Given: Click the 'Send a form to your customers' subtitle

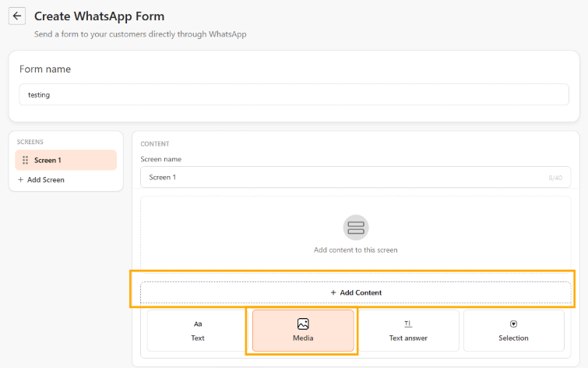Looking at the screenshot, I should [x=140, y=34].
